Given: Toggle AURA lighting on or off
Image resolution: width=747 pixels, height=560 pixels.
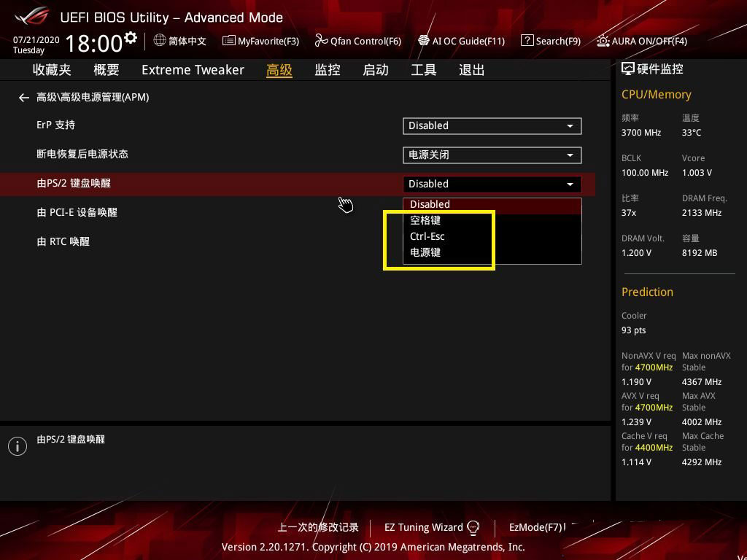Looking at the screenshot, I should click(641, 41).
